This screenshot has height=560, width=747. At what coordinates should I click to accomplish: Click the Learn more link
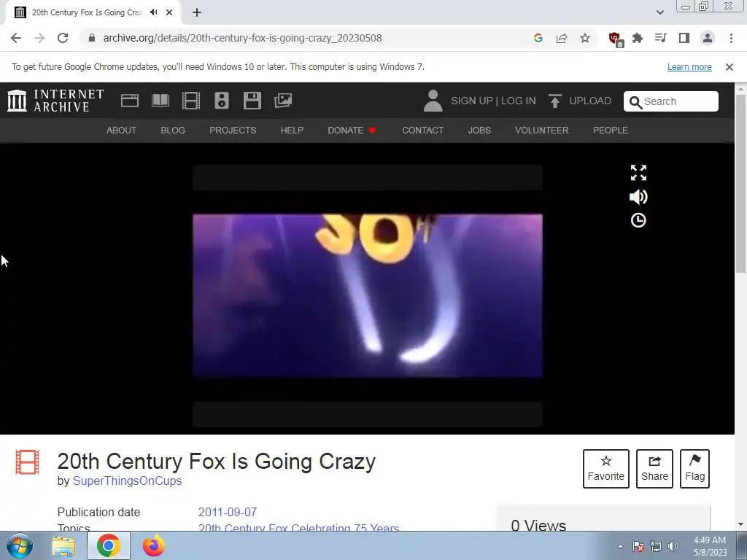coord(689,67)
